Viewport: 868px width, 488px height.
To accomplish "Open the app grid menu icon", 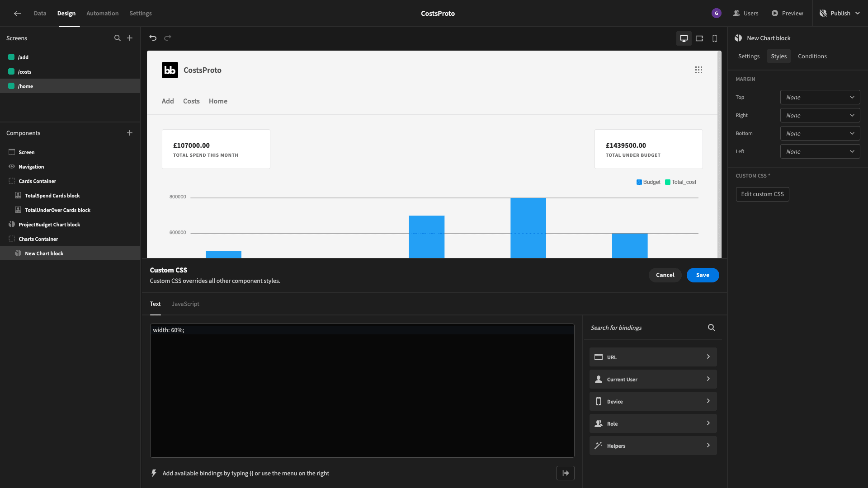I will point(698,70).
